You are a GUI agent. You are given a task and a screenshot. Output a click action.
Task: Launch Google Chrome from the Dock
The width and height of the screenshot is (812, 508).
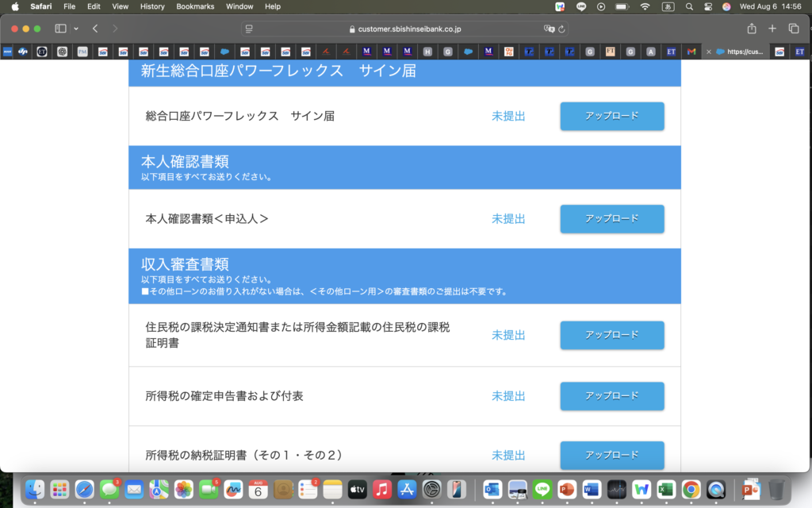pyautogui.click(x=691, y=490)
